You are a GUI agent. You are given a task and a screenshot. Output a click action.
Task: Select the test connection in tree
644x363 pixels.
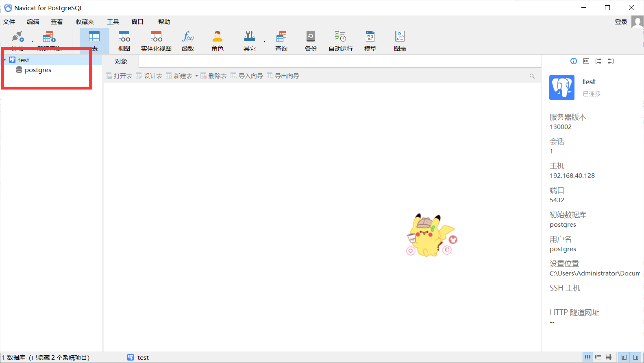point(24,60)
